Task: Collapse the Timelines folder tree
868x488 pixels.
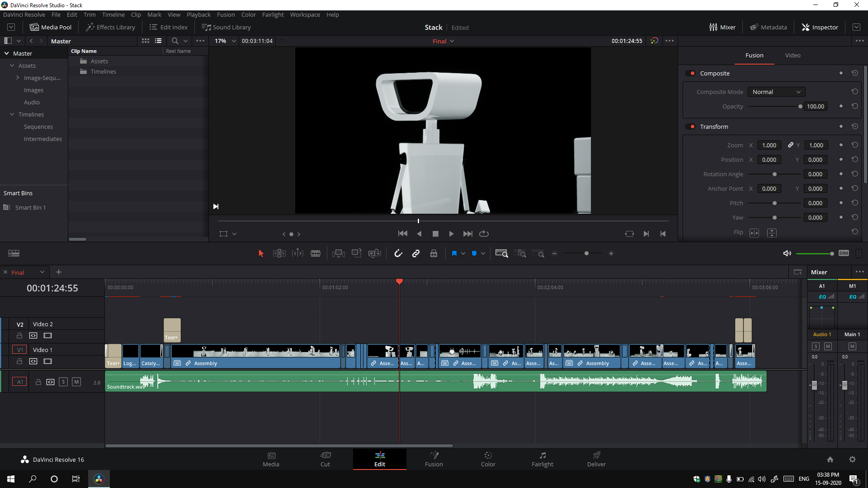Action: (12, 114)
